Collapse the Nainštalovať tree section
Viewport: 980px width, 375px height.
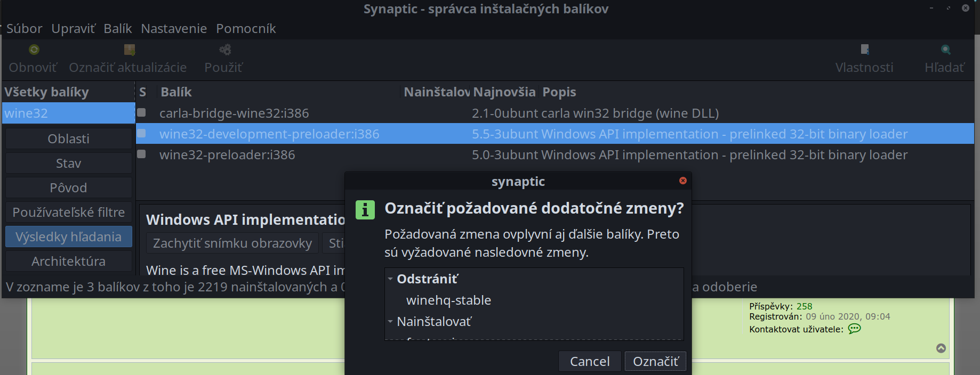390,322
